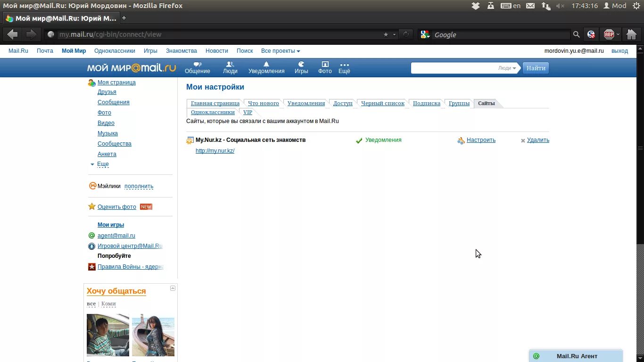Switch to the Одноклассники settings tab
644x362 pixels.
[213, 112]
